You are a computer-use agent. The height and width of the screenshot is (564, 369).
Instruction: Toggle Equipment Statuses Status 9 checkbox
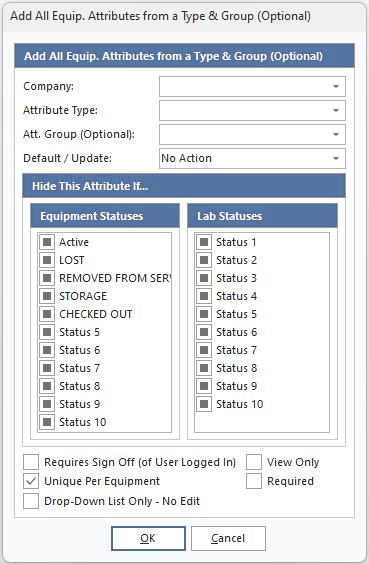pos(47,404)
